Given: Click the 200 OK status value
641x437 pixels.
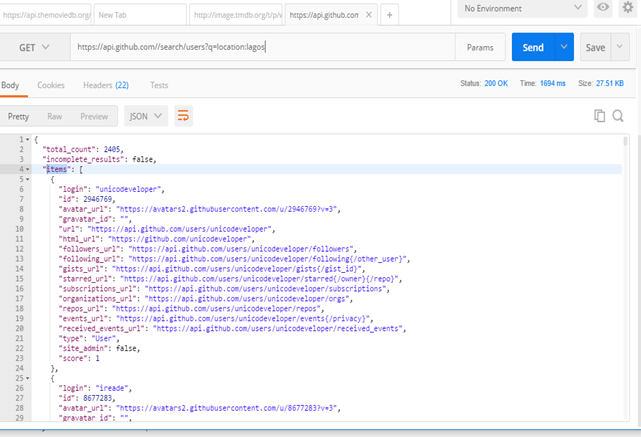Looking at the screenshot, I should [x=496, y=83].
